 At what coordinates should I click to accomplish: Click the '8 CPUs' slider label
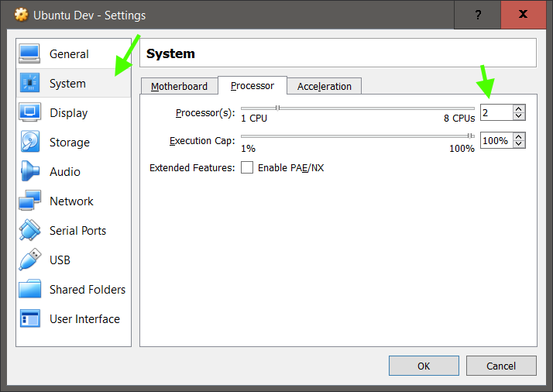[x=459, y=119]
